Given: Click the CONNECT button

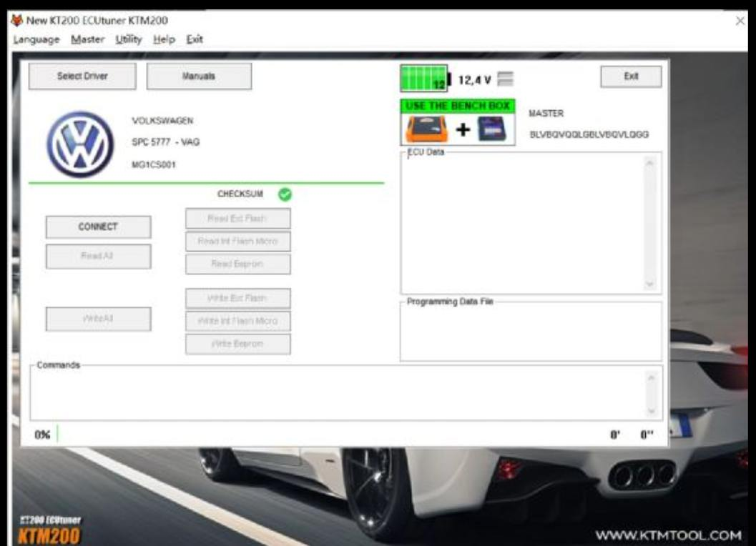Looking at the screenshot, I should tap(99, 227).
